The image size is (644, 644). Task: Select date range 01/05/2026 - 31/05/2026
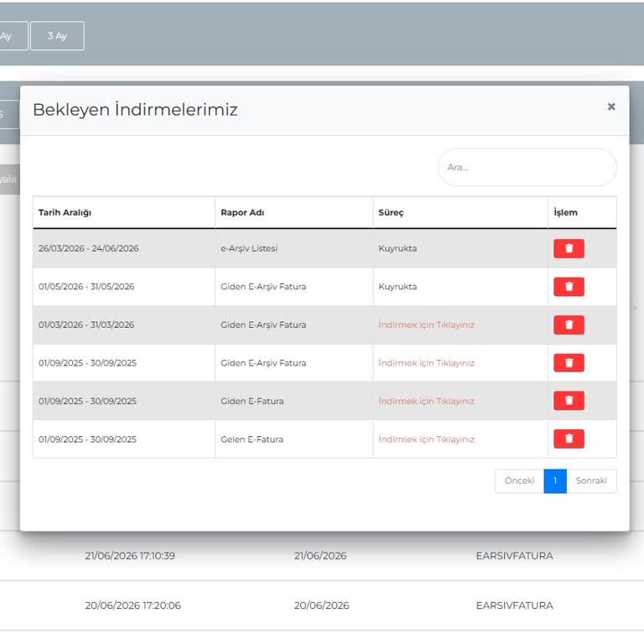86,287
